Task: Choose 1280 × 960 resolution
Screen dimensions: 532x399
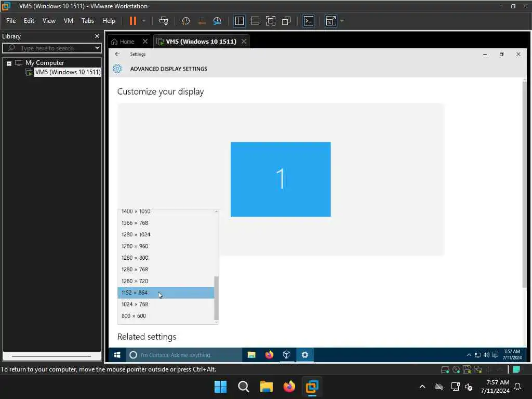Action: [x=166, y=246]
